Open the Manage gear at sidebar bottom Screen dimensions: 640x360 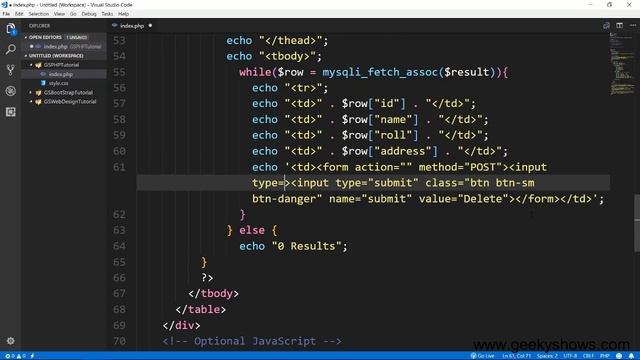[11, 340]
